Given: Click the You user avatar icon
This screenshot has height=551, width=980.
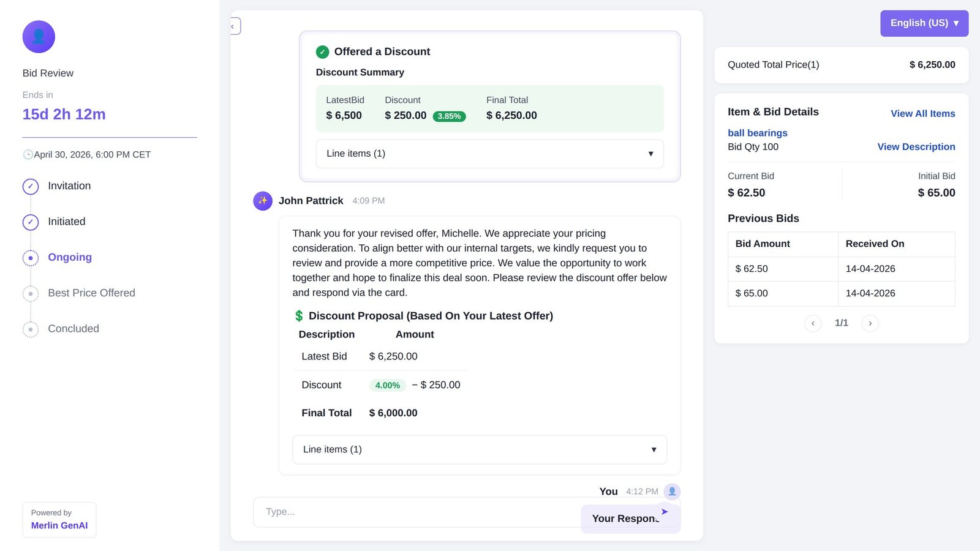Looking at the screenshot, I should (x=672, y=492).
